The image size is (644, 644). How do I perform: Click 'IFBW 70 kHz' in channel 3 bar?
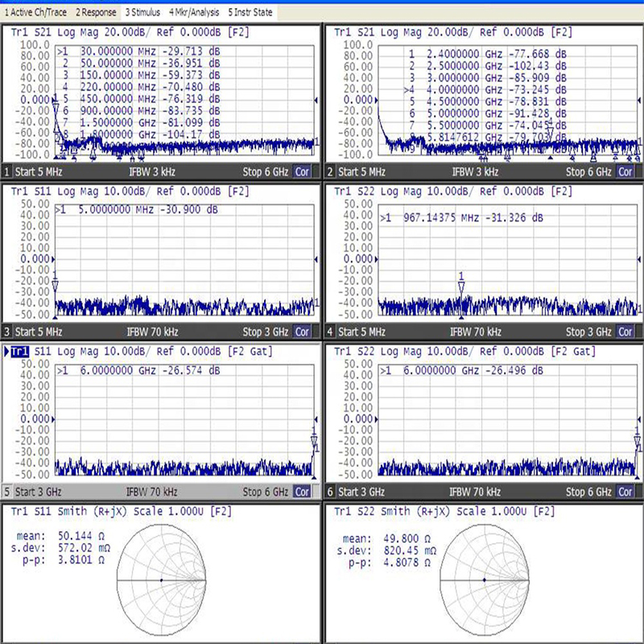tap(152, 332)
